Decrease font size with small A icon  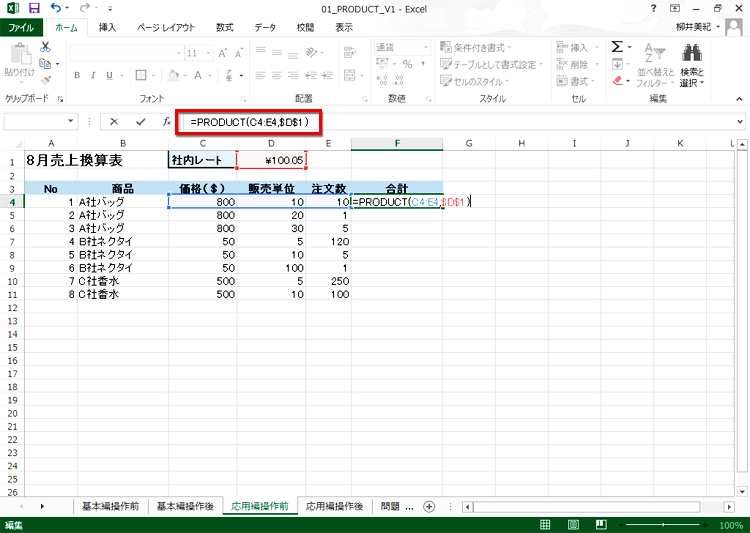[239, 53]
